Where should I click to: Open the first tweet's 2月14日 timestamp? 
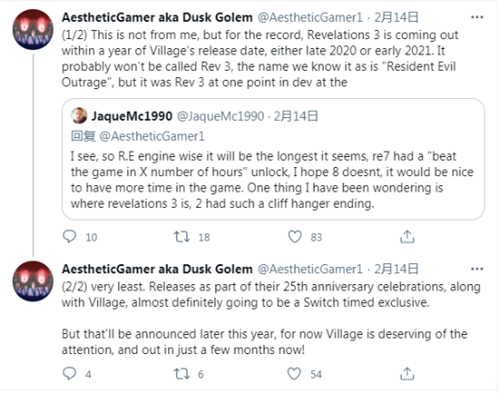point(396,17)
